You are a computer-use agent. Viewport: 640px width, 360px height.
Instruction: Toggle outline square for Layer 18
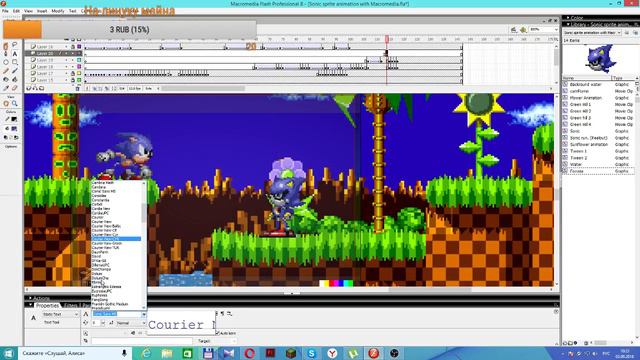tap(79, 67)
